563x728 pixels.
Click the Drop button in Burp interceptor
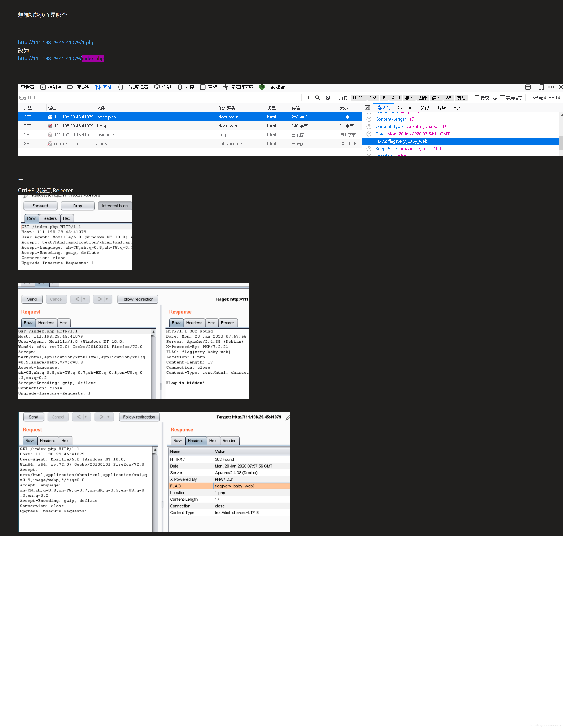click(77, 206)
